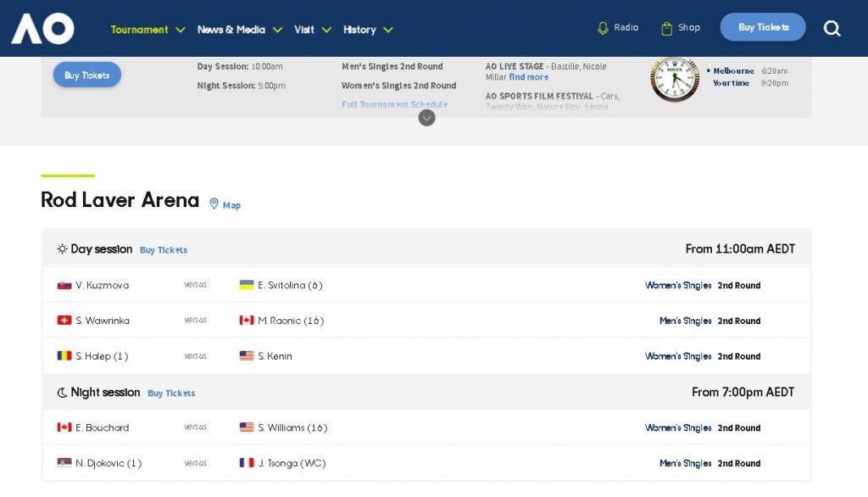This screenshot has width=868, height=497.
Task: Select player E. Svitolina (6)
Action: [290, 285]
